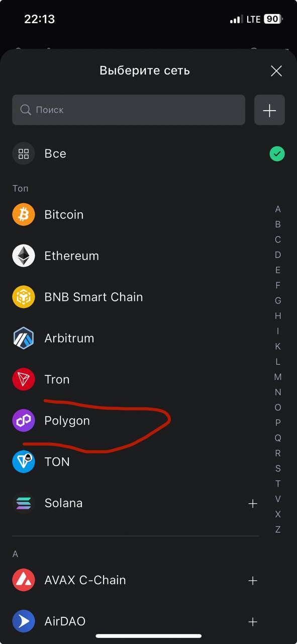Focus the Поиск search field

click(x=129, y=110)
